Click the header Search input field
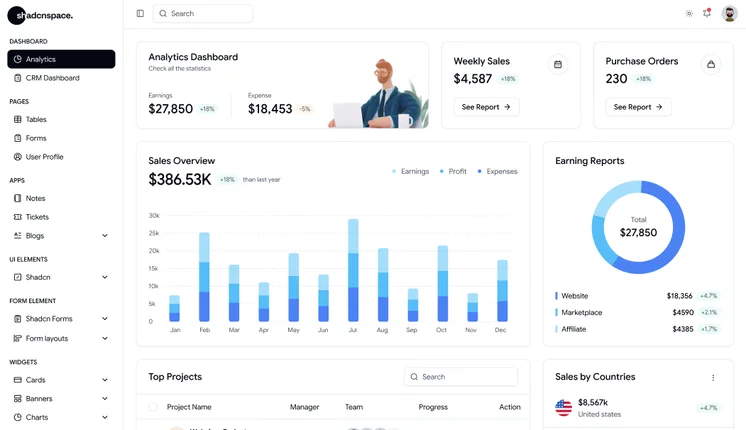The height and width of the screenshot is (430, 746). coord(203,13)
